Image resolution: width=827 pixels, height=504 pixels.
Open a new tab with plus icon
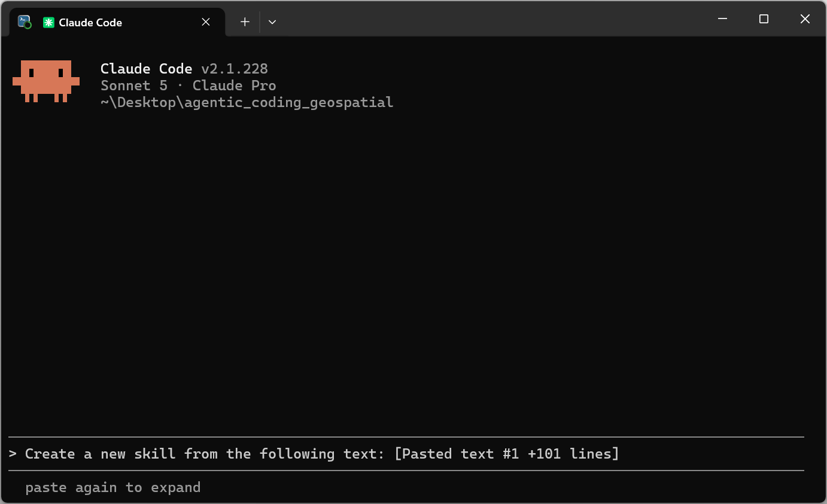tap(245, 22)
